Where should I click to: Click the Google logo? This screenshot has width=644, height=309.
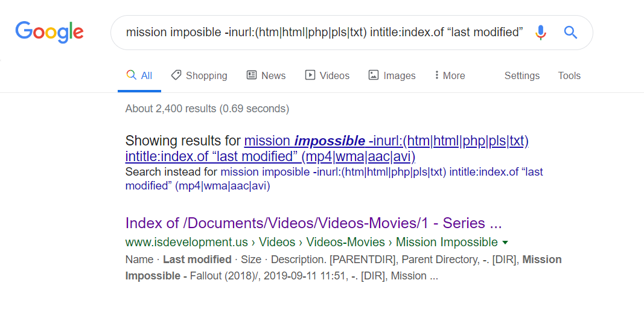[x=49, y=32]
